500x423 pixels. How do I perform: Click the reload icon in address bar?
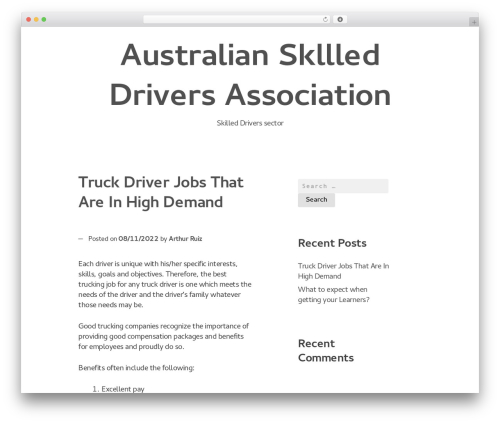click(x=325, y=20)
